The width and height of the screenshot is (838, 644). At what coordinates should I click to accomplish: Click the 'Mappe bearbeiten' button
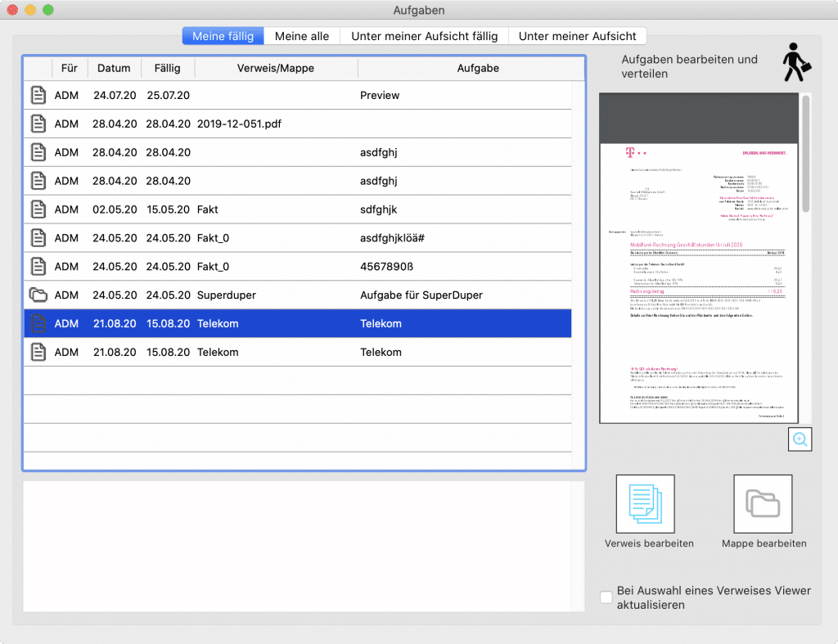point(763,504)
